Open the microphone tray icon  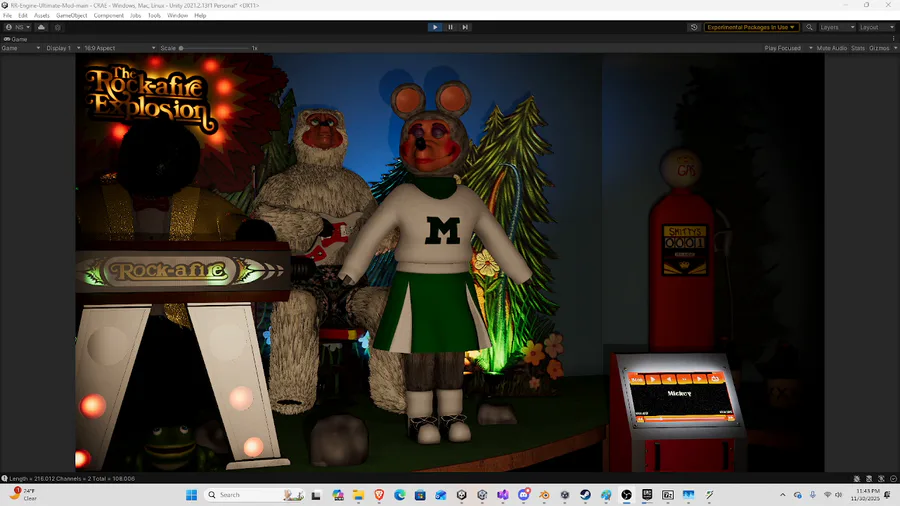point(813,495)
